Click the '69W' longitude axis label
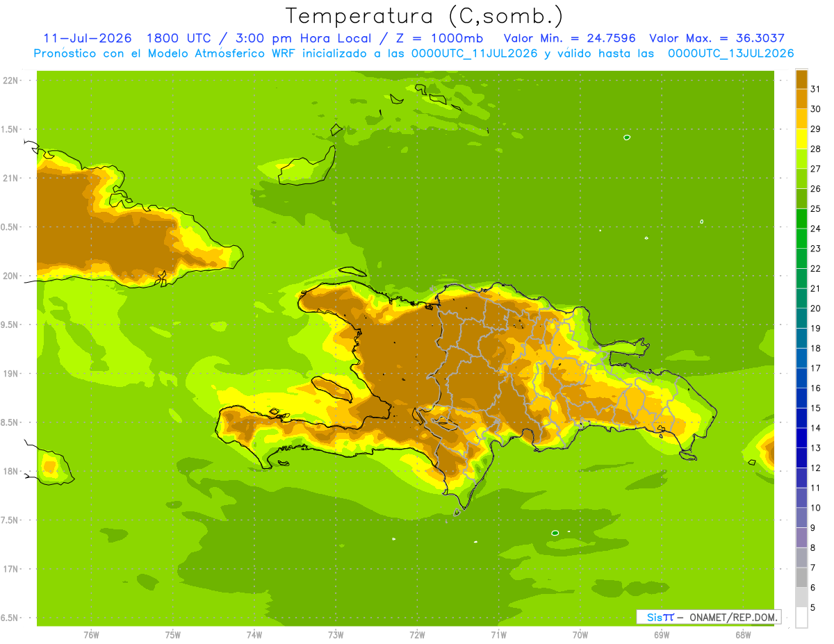The height and width of the screenshot is (644, 834). (662, 635)
